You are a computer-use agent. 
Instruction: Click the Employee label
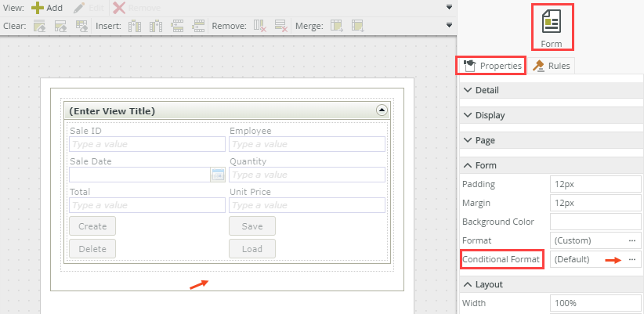click(251, 131)
